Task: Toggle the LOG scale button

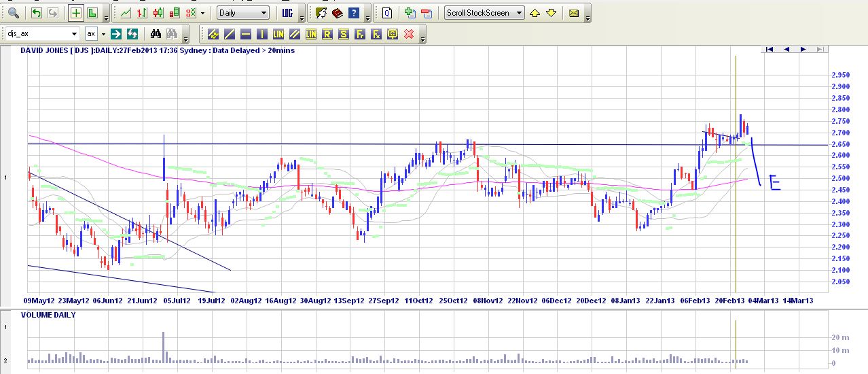Action: point(287,13)
